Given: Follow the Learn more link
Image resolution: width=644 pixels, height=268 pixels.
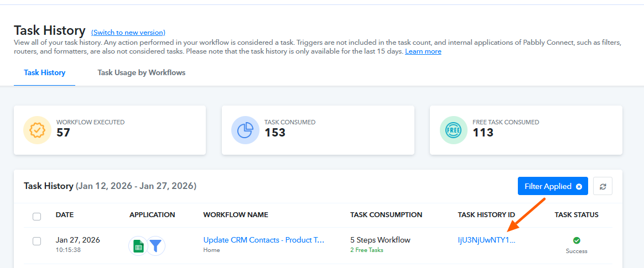Looking at the screenshot, I should point(423,51).
